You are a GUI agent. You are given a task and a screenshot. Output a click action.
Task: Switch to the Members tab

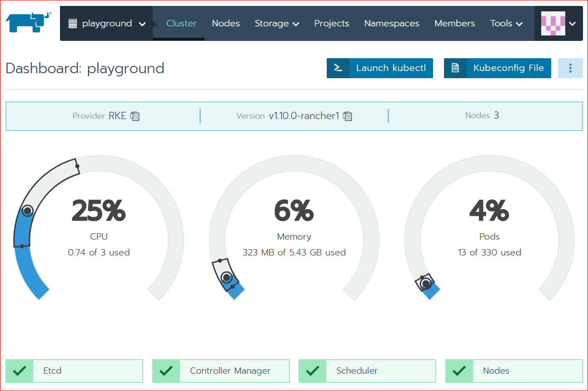(454, 24)
